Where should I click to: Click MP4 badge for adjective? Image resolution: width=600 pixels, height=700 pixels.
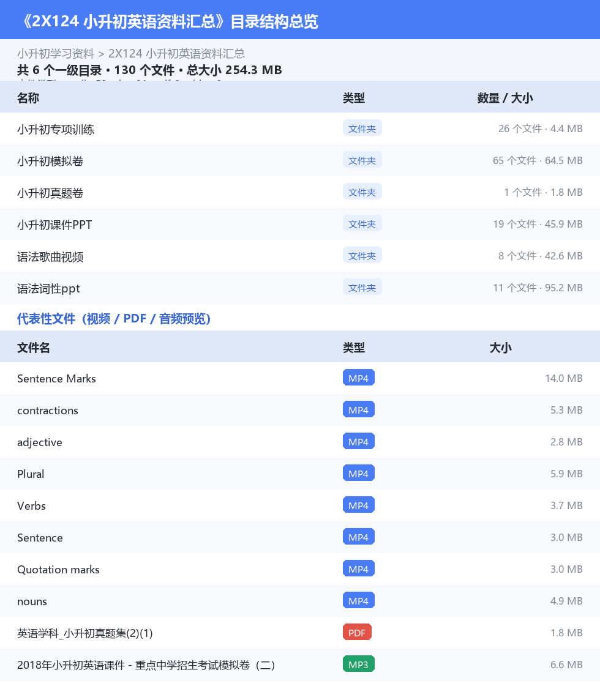click(359, 442)
